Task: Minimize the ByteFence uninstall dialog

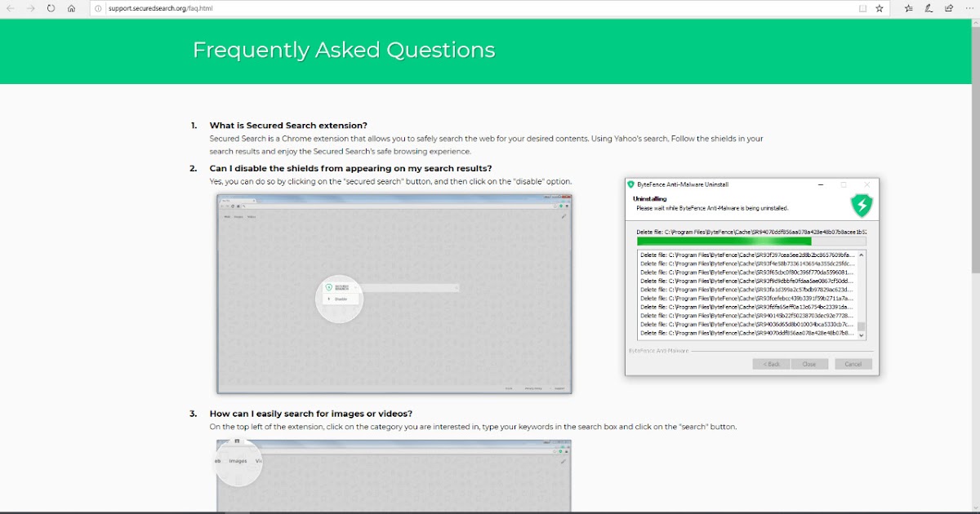Action: [821, 184]
